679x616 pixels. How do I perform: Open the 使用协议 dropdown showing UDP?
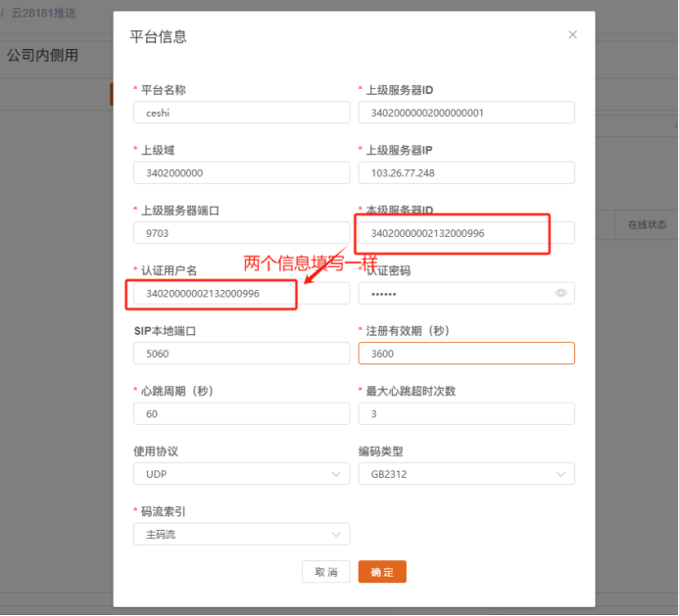tap(242, 474)
